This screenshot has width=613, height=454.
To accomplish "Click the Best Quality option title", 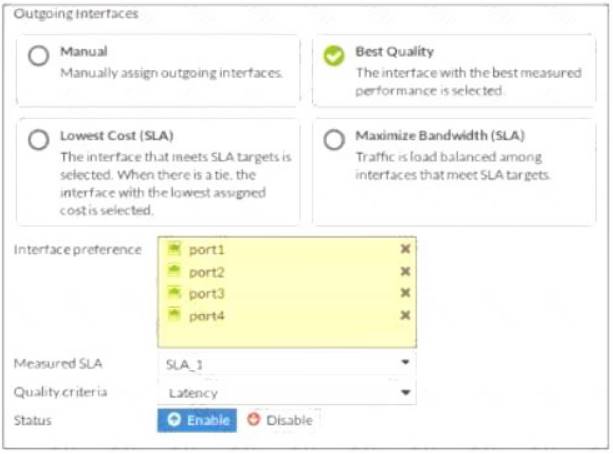I will point(395,51).
